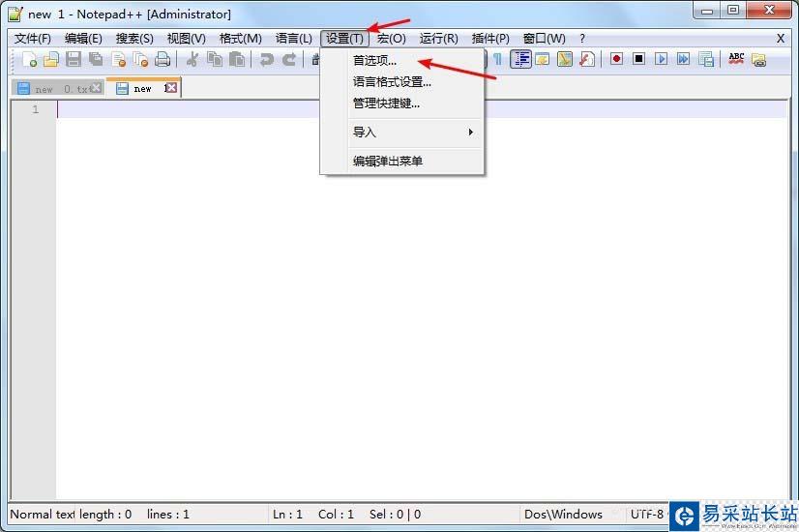799x532 pixels.
Task: Click the length : 0 status entry
Action: pos(105,515)
